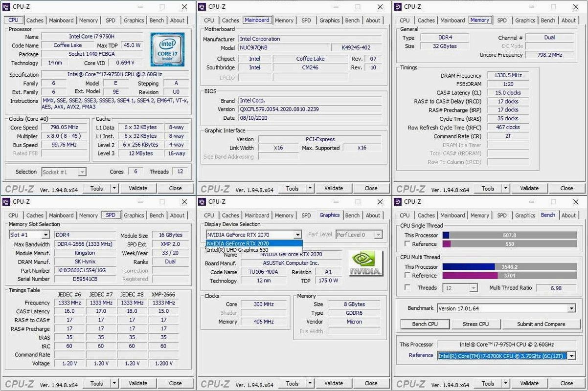Click Multi Thread Ratio value 6.98
Image resolution: width=588 pixels, height=391 pixels.
click(x=556, y=288)
